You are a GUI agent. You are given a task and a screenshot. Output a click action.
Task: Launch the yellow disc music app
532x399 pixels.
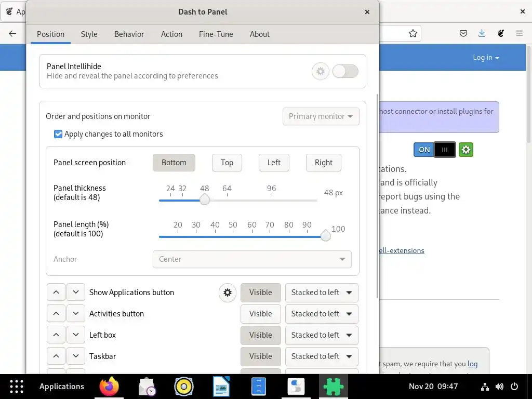(x=184, y=387)
